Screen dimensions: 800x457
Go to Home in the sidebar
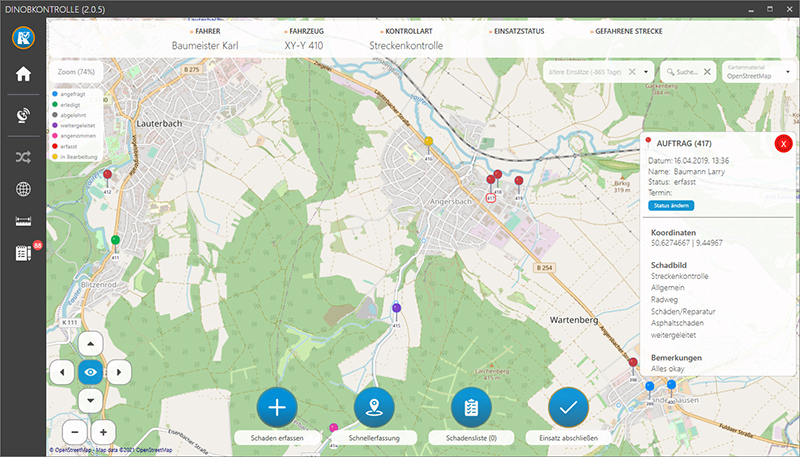(23, 74)
